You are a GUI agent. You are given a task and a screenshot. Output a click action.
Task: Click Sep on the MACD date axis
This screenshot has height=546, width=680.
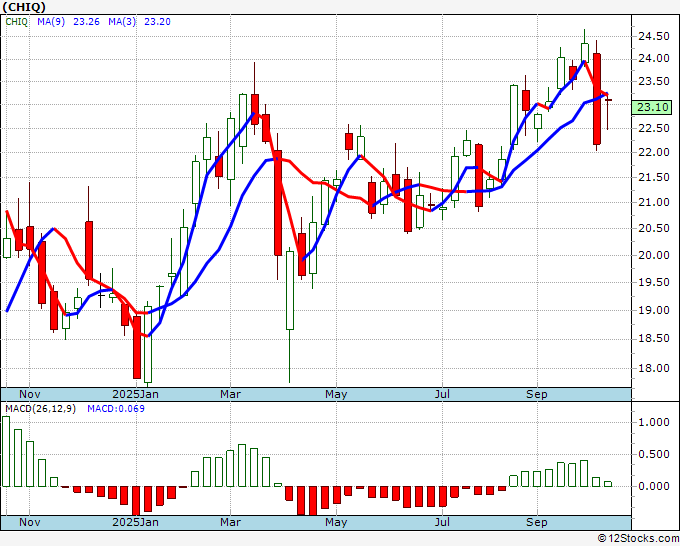pyautogui.click(x=537, y=522)
